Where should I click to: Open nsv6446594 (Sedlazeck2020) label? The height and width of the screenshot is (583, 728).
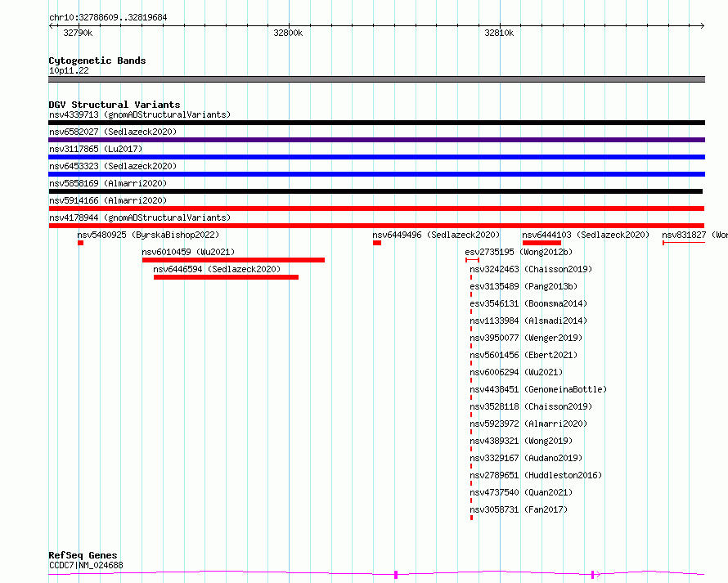(x=217, y=269)
